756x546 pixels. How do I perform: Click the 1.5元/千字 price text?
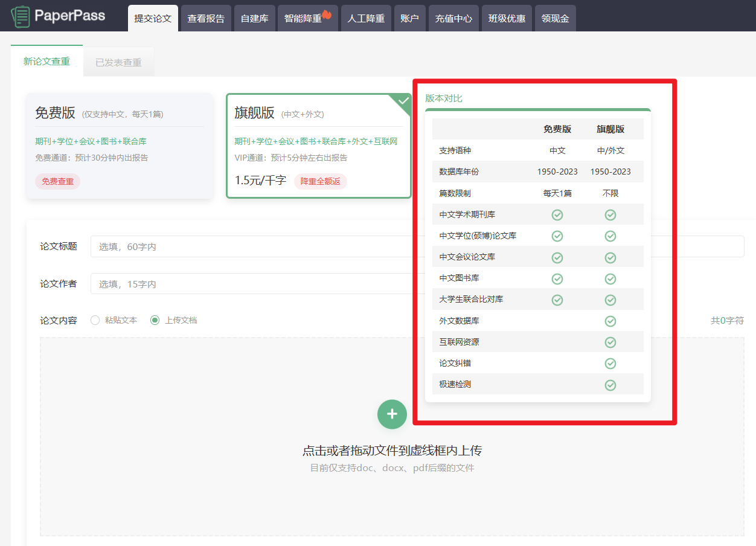tap(260, 180)
